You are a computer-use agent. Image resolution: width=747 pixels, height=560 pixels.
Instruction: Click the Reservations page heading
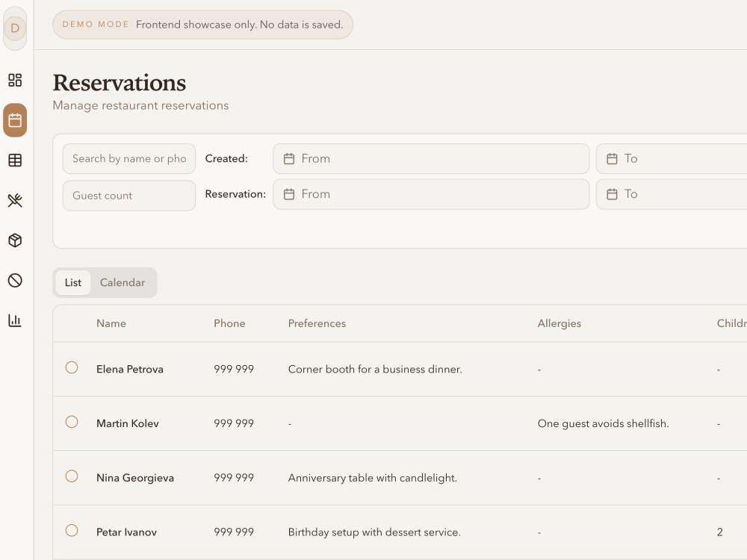point(119,83)
